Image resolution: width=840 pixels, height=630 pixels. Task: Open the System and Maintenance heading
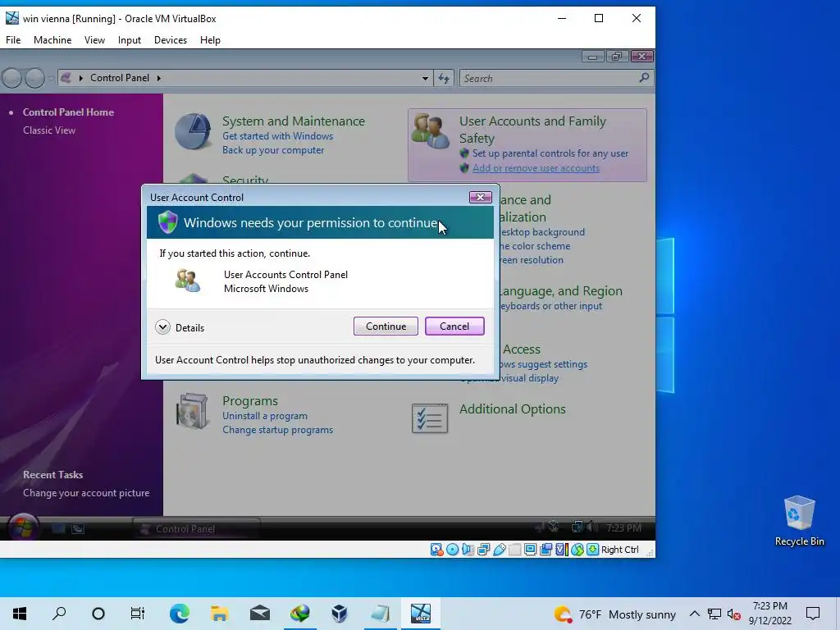point(294,121)
